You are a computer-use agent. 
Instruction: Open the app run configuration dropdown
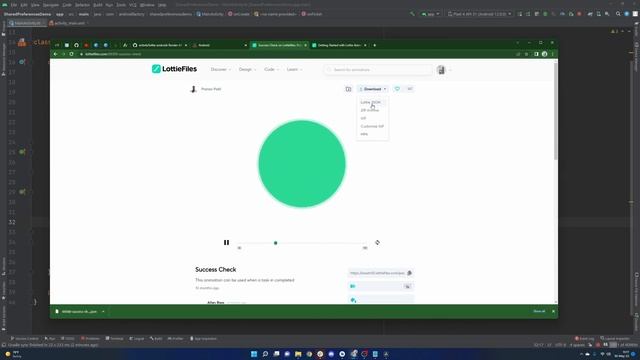tap(430, 14)
